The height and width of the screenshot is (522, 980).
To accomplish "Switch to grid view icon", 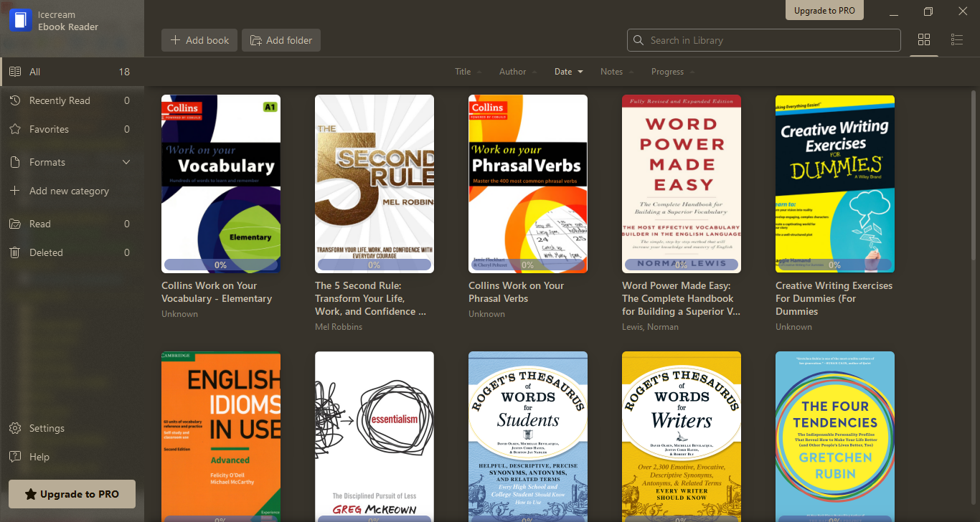I will (924, 40).
